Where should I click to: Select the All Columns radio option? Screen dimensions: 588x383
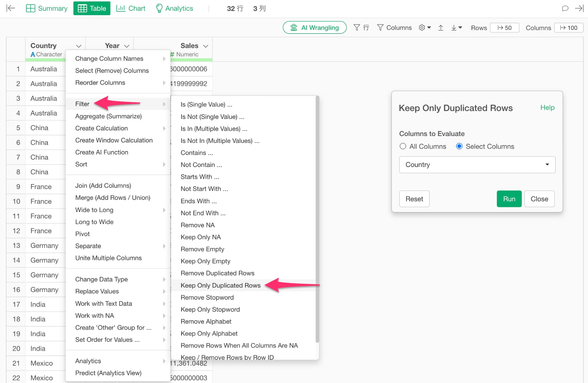pyautogui.click(x=403, y=146)
